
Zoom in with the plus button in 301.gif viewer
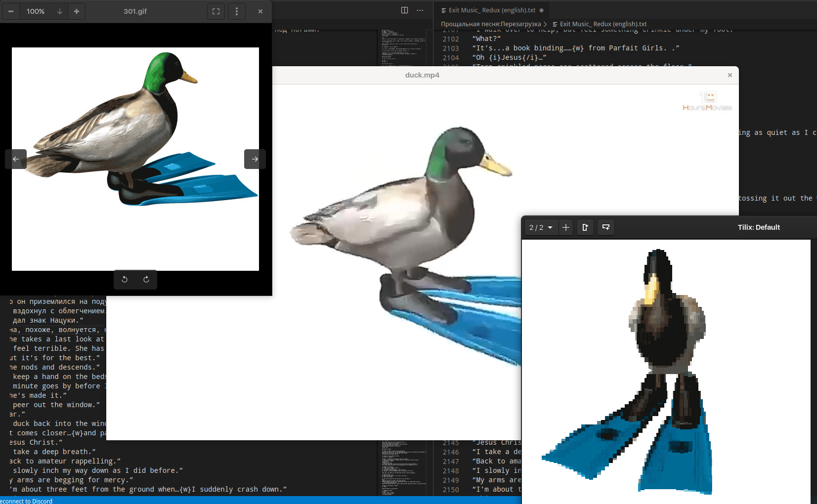click(x=77, y=11)
